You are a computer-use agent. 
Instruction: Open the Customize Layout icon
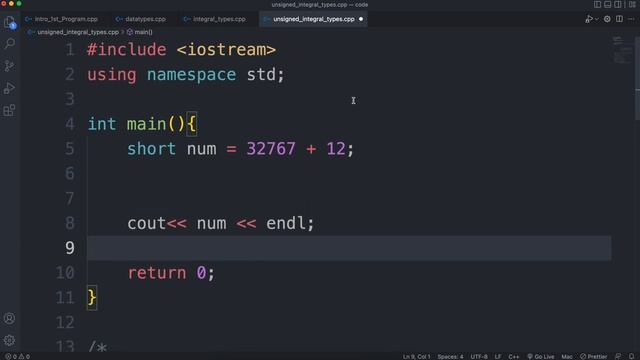(632, 4)
